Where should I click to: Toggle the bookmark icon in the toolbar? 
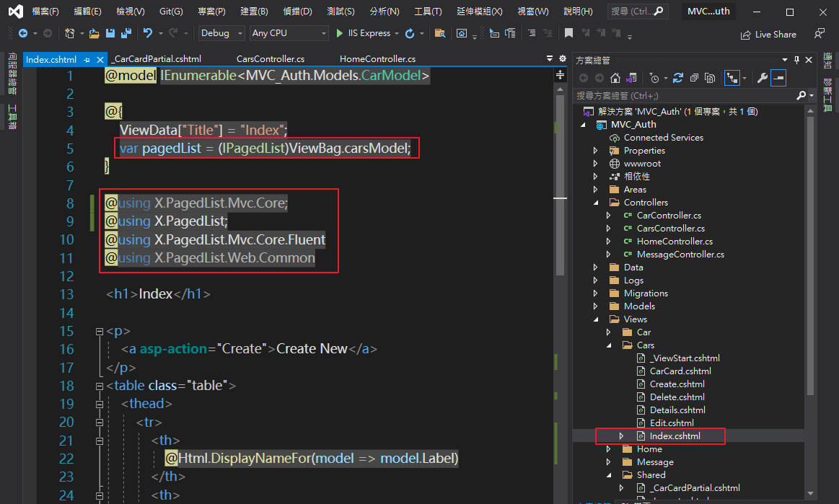[569, 33]
